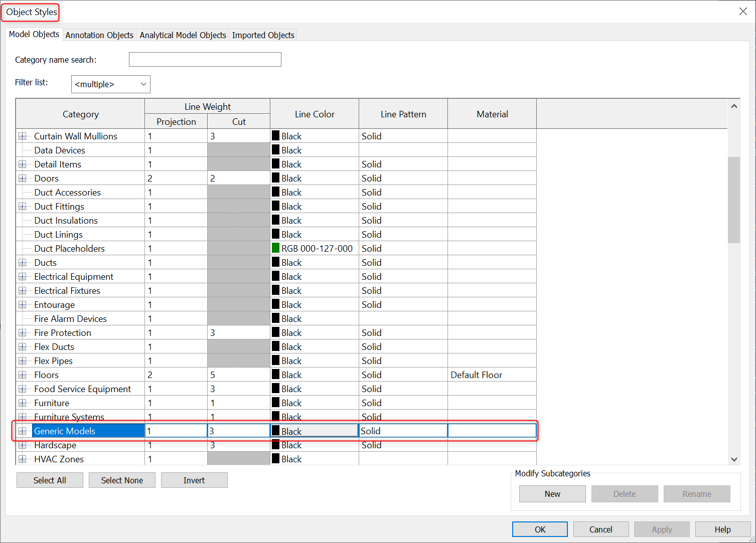Select the Model Objects tab
Image resolution: width=756 pixels, height=543 pixels.
pyautogui.click(x=34, y=34)
